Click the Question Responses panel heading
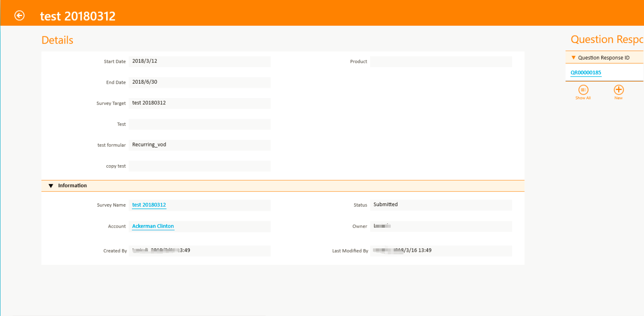Screen dimensions: 644x316 tap(606, 40)
